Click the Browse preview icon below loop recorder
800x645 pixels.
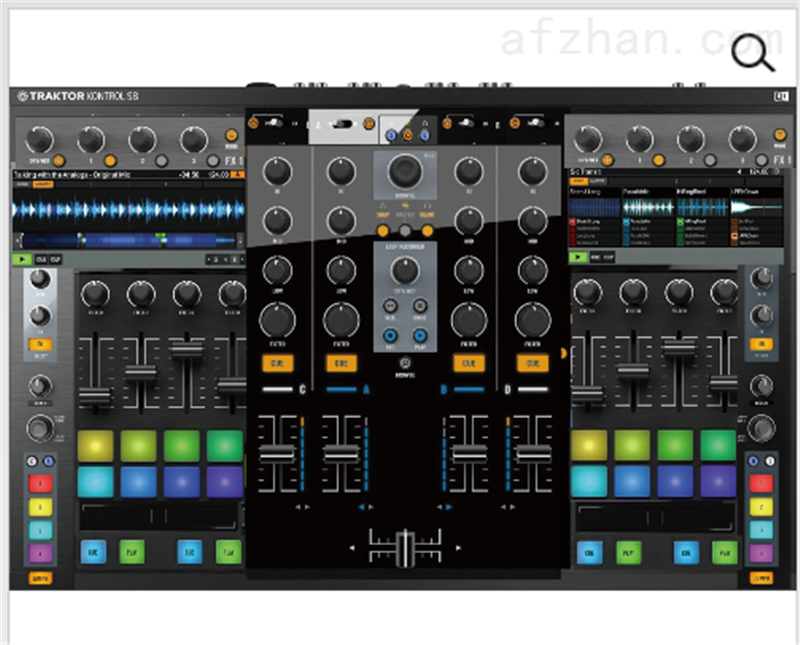tap(405, 363)
